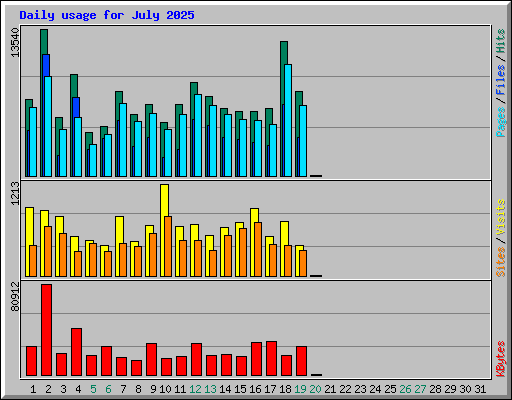Click green weekend day label 26
The height and width of the screenshot is (400, 512).
click(x=405, y=389)
